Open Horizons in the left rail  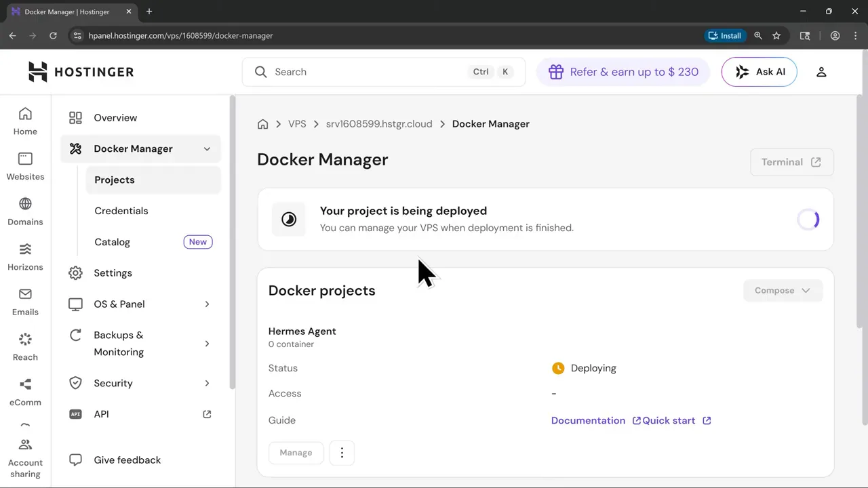tap(25, 257)
